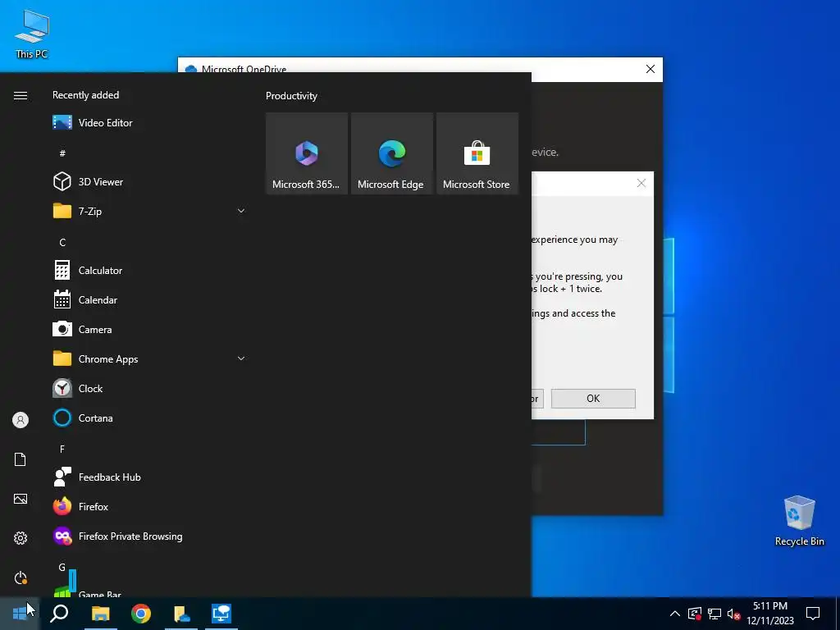Click the Power button in Start sidebar
This screenshot has width=840, height=630.
tap(21, 577)
